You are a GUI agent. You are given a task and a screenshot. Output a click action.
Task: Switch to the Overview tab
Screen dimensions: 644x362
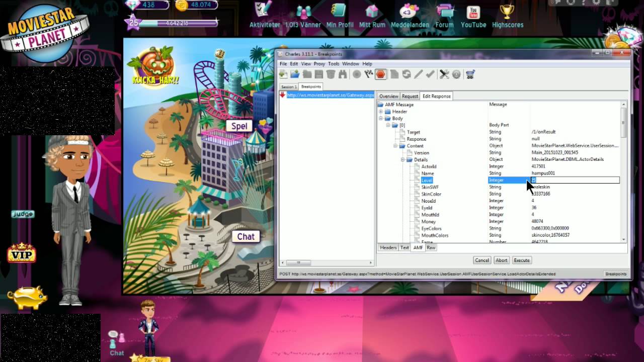pos(388,96)
